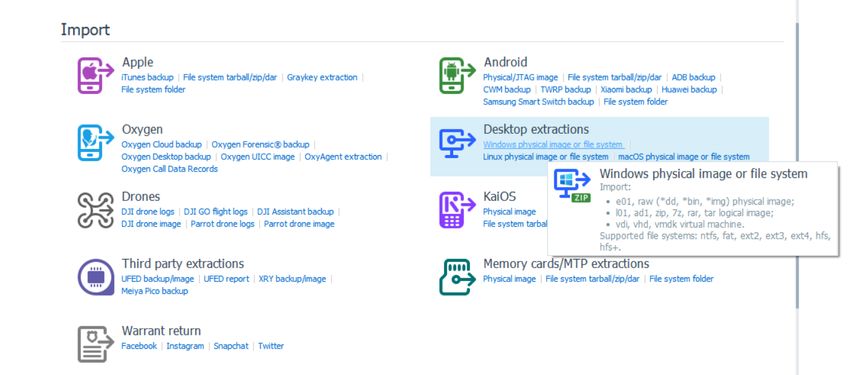Click the Apple import phone icon
850x375 pixels.
click(96, 75)
